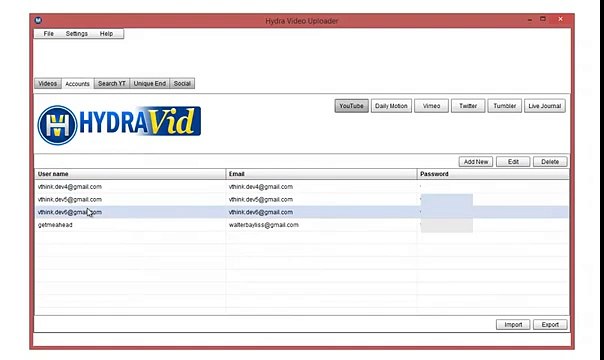
Task: Click the Delete account button
Action: coord(550,162)
